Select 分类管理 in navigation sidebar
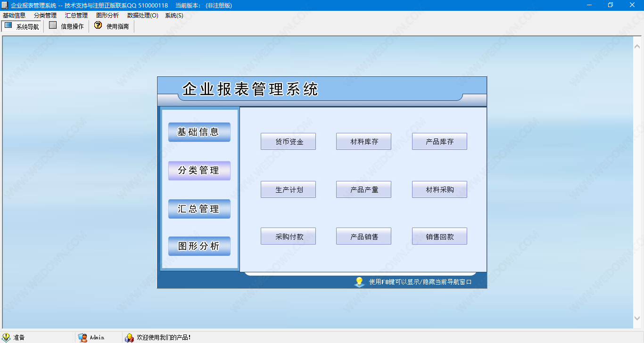Image resolution: width=644 pixels, height=343 pixels. point(199,171)
